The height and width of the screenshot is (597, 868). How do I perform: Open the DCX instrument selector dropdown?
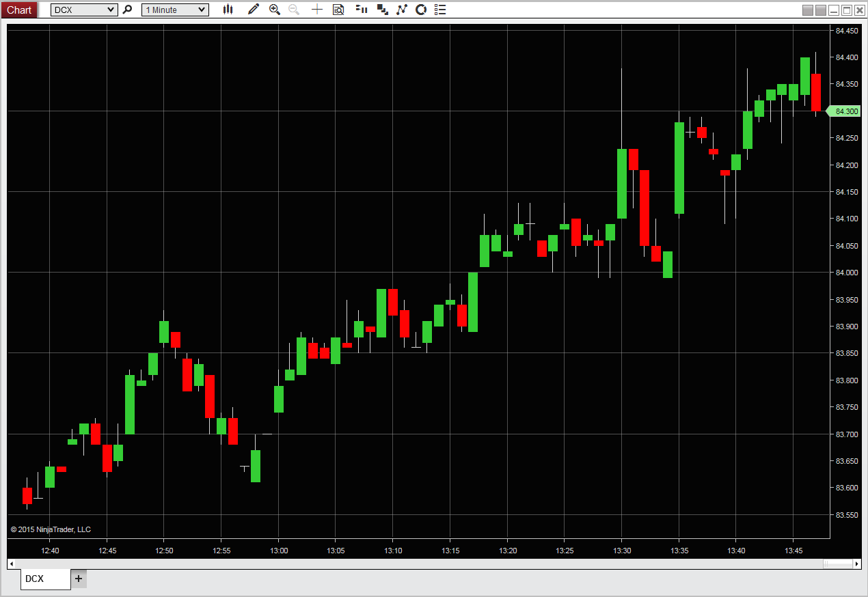pyautogui.click(x=84, y=10)
